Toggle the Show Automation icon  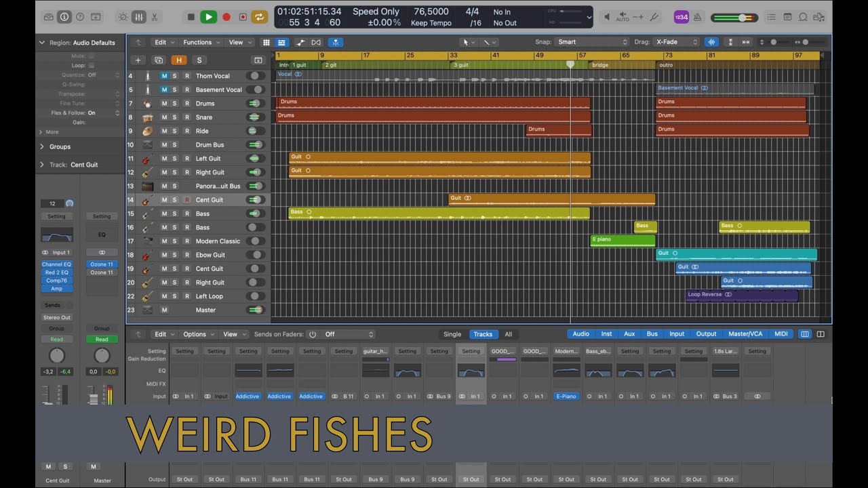pyautogui.click(x=301, y=42)
